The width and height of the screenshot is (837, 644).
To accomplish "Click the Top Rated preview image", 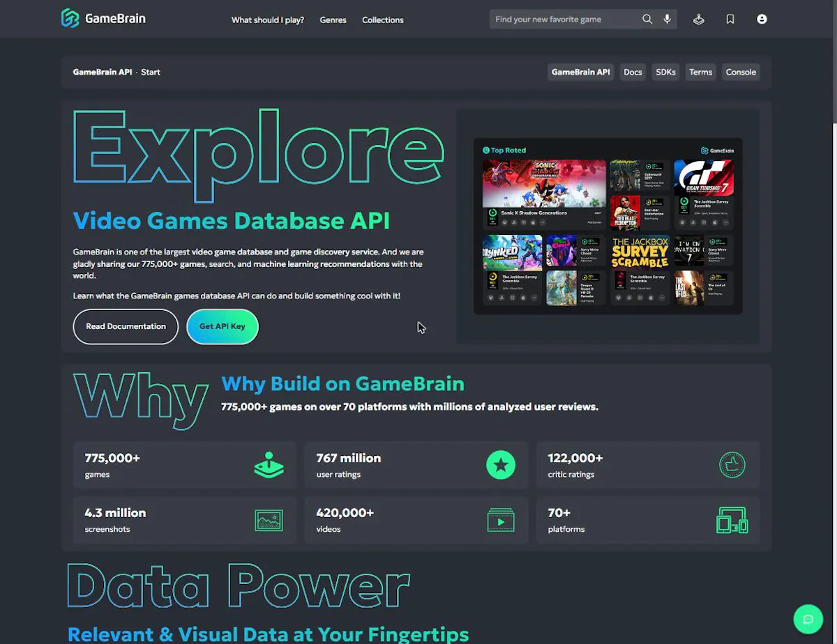I will [x=608, y=226].
